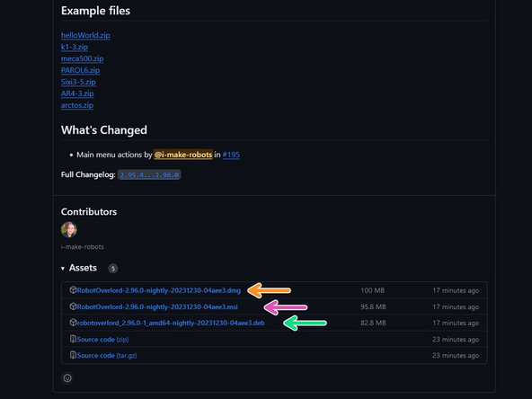Viewport: 532px width, 399px height.
Task: Click the 82.8 MB size value
Action: click(x=373, y=323)
